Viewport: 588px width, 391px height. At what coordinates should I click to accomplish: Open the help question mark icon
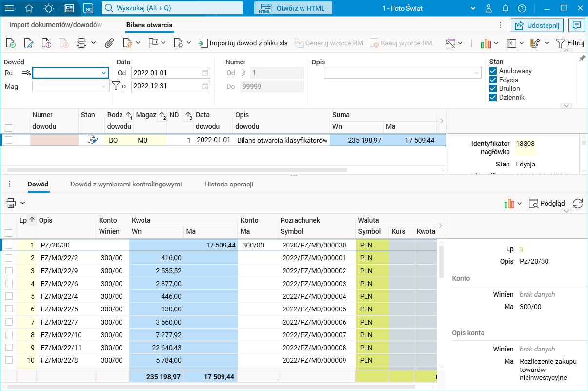522,8
